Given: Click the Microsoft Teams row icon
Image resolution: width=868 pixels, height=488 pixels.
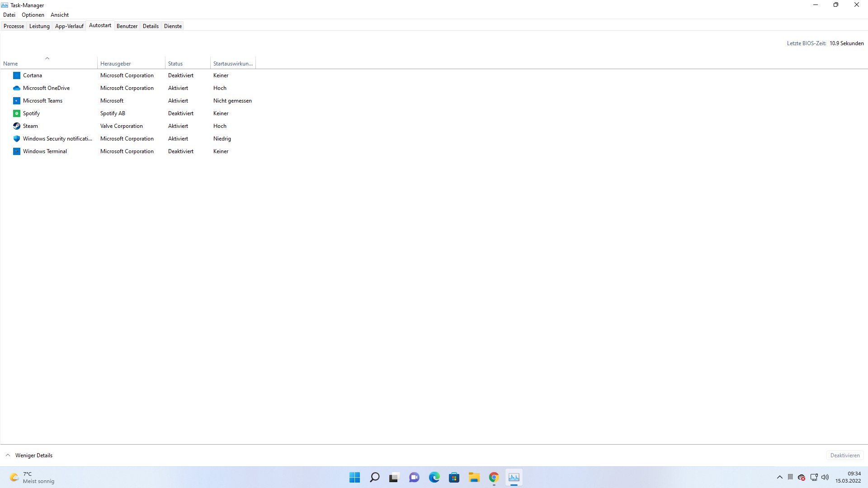Looking at the screenshot, I should [17, 101].
